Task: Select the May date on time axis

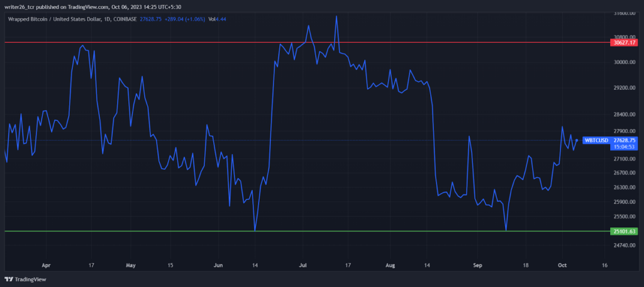Action: click(131, 265)
